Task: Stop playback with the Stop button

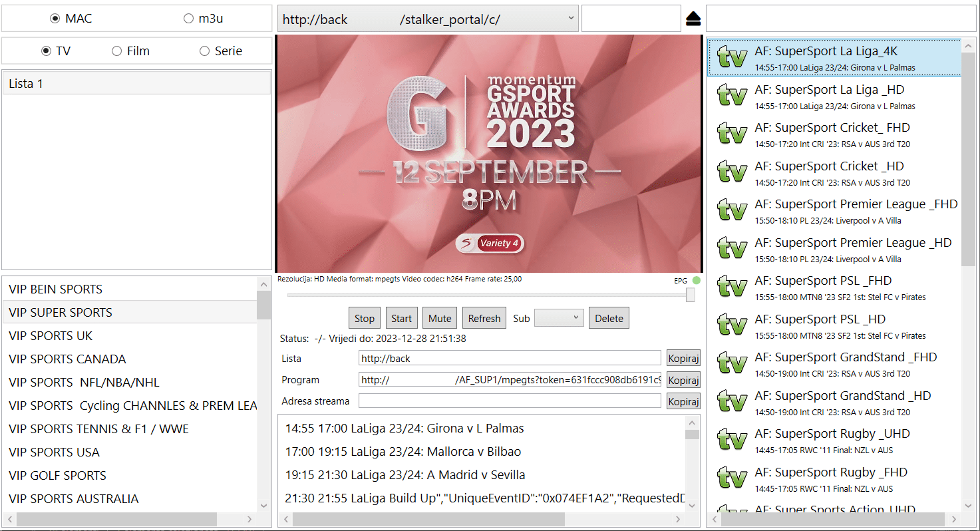Action: click(365, 318)
